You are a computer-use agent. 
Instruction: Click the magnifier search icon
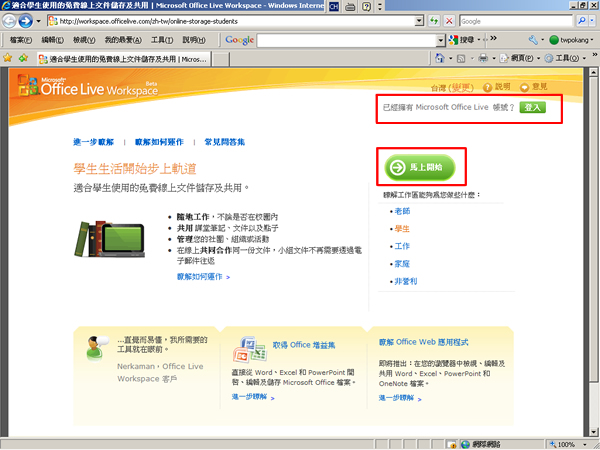point(582,21)
